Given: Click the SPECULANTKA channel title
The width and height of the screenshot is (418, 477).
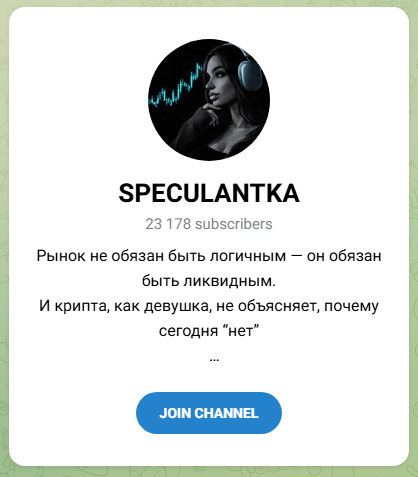Looking at the screenshot, I should point(209,193).
